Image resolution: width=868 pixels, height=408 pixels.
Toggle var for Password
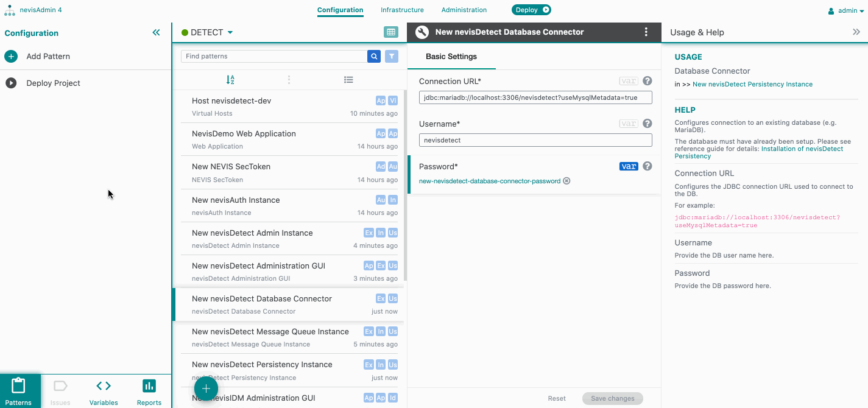coord(629,166)
